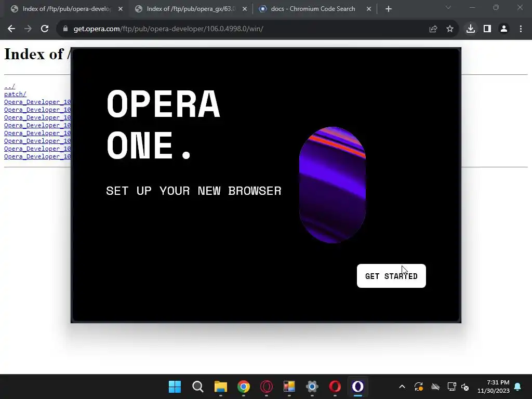Open the tab search dropdown
Viewport: 532px width, 399px height.
[x=448, y=7]
